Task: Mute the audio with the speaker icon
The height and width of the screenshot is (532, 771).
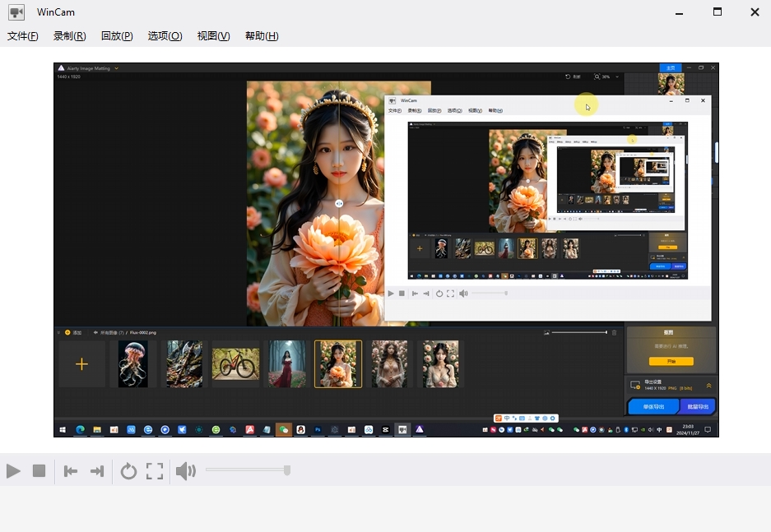Action: pos(185,471)
